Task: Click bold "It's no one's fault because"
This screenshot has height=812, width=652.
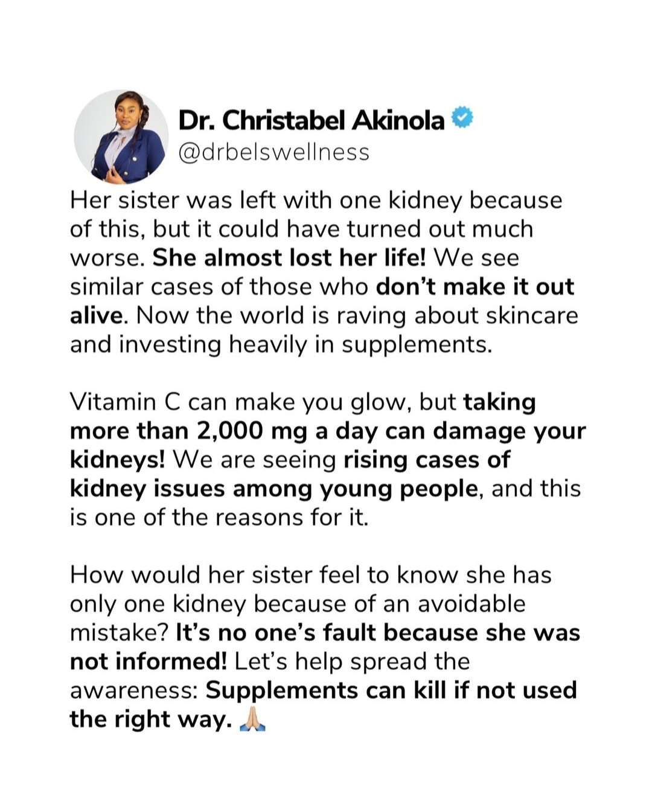Action: 321,633
